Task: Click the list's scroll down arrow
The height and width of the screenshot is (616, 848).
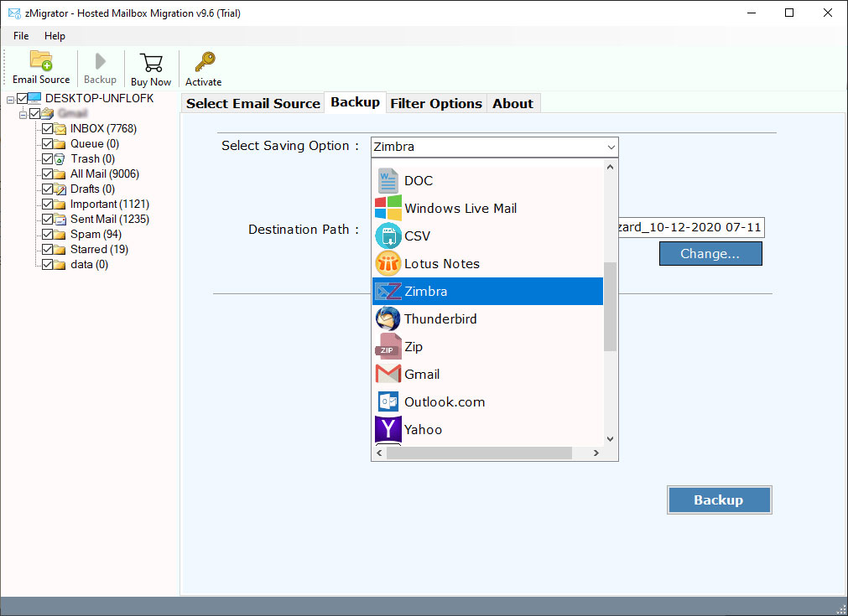Action: pos(610,439)
